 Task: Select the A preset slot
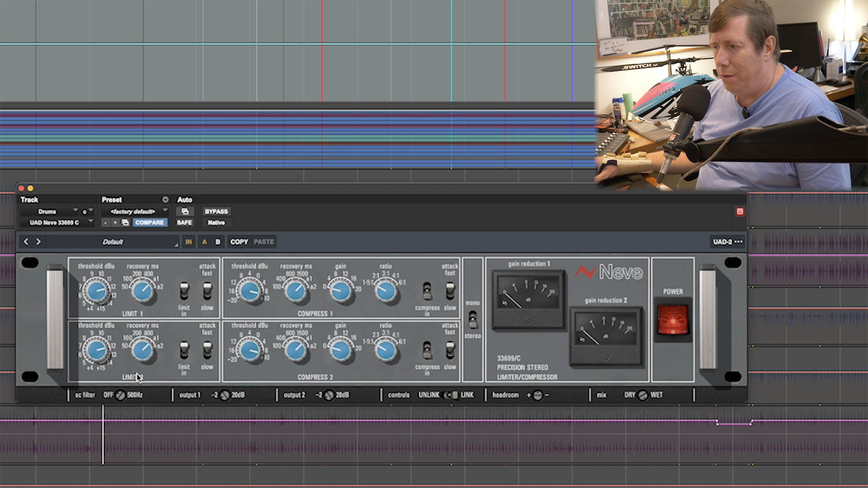tap(204, 242)
